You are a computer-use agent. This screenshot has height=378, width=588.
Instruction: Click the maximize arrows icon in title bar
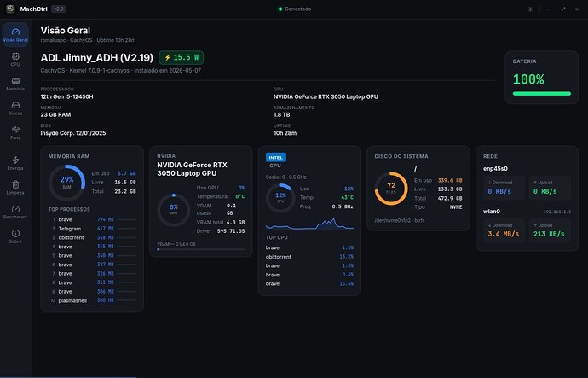[x=563, y=9]
